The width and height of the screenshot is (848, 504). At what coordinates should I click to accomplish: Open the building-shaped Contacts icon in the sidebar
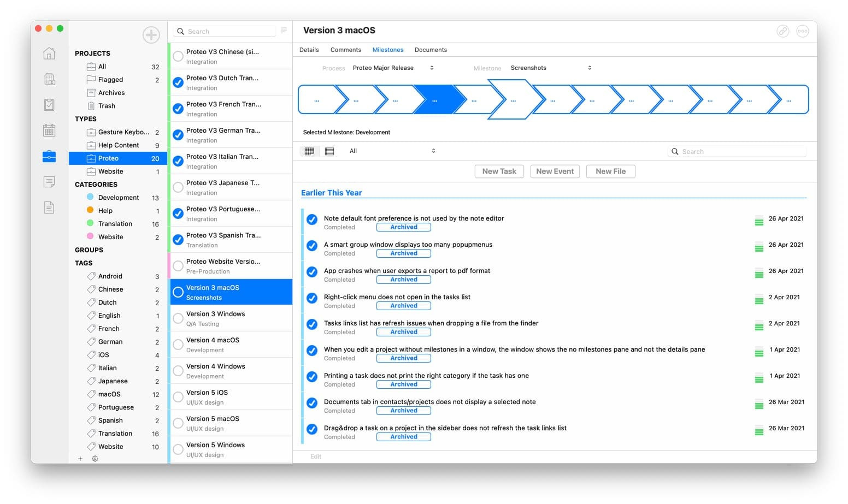(x=49, y=79)
